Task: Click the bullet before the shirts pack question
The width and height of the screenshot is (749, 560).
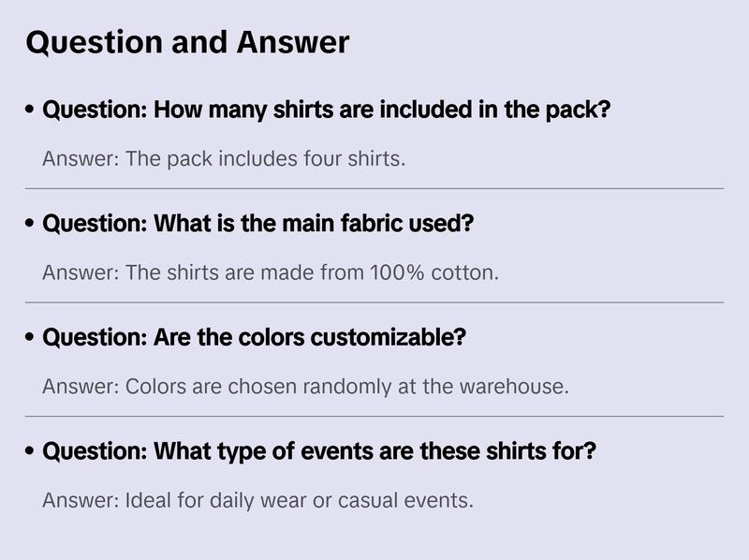Action: pos(31,111)
